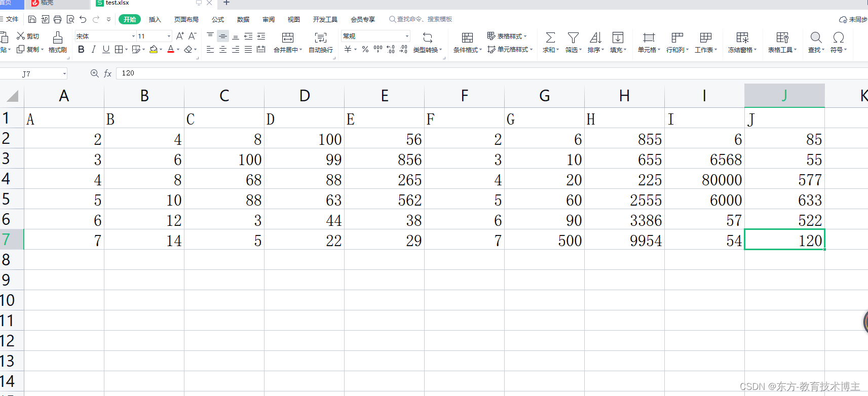Click the Undo arrow icon
Image resolution: width=868 pixels, height=396 pixels.
[x=83, y=19]
